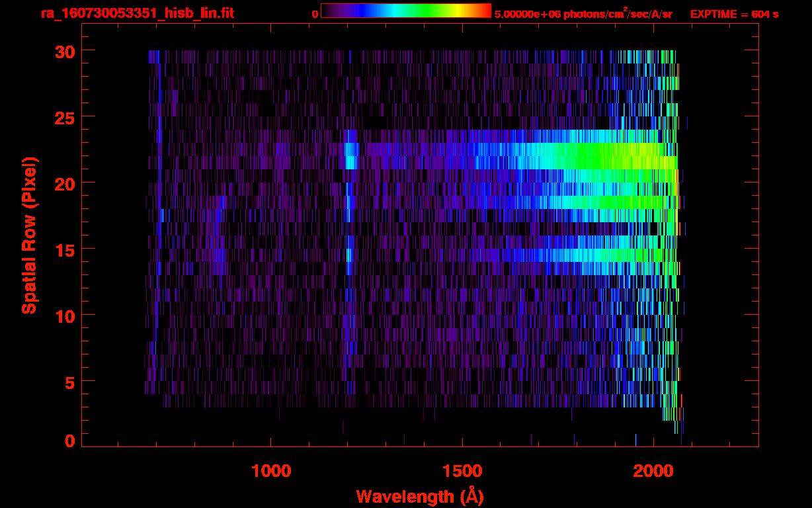The image size is (812, 508).
Task: Click the bright emission line near 1200 Å
Action: 350,157
